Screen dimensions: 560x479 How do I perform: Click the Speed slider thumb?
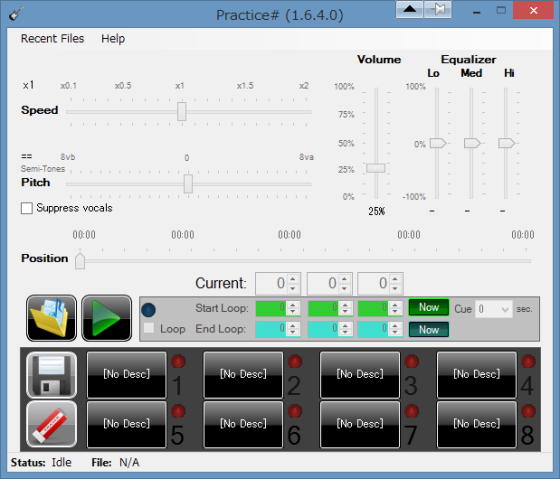[181, 111]
